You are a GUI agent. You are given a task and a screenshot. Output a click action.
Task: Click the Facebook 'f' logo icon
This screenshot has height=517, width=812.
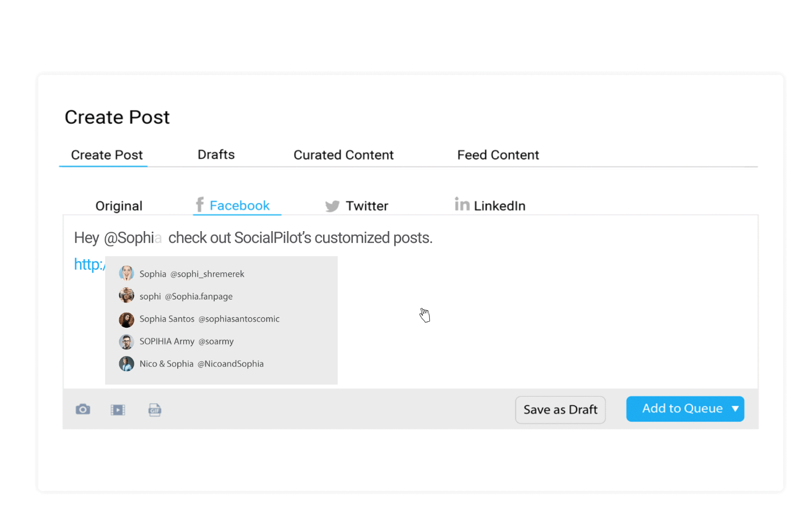[199, 205]
